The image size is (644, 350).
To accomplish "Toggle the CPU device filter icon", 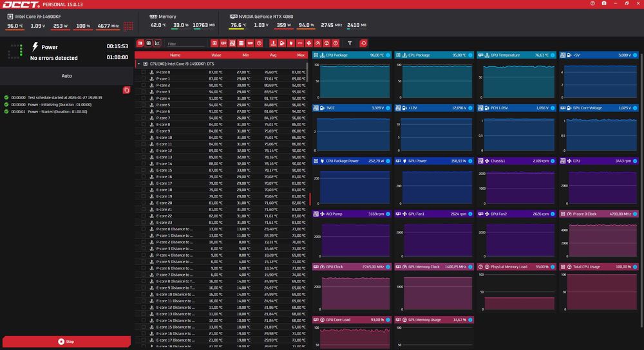I will [214, 43].
